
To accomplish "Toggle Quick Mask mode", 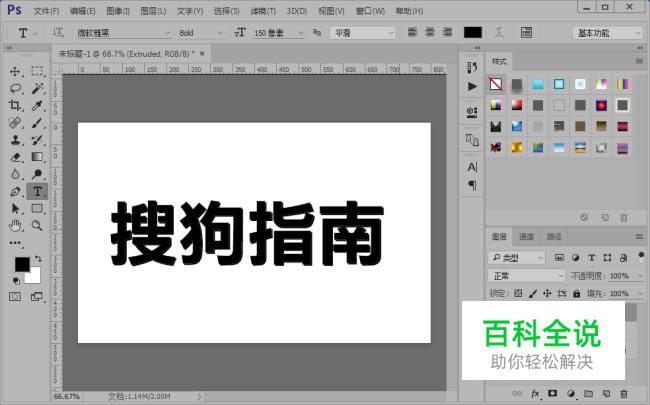I will click(15, 297).
